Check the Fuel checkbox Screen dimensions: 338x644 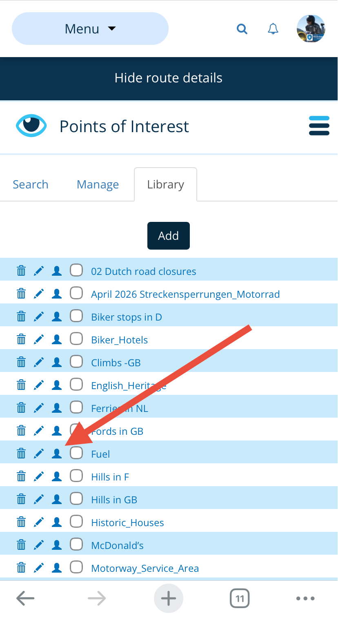coord(76,453)
